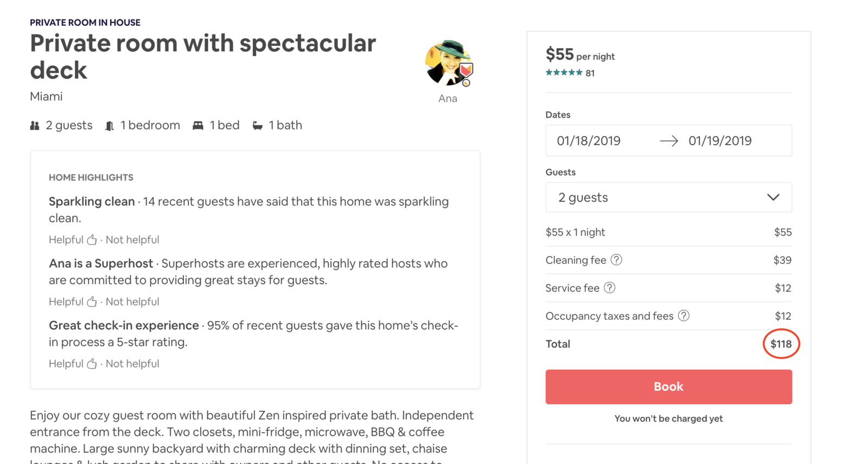Screen dimensions: 868x464
Task: Click thumbs-up icon for Great check-in experience
Action: coord(92,364)
